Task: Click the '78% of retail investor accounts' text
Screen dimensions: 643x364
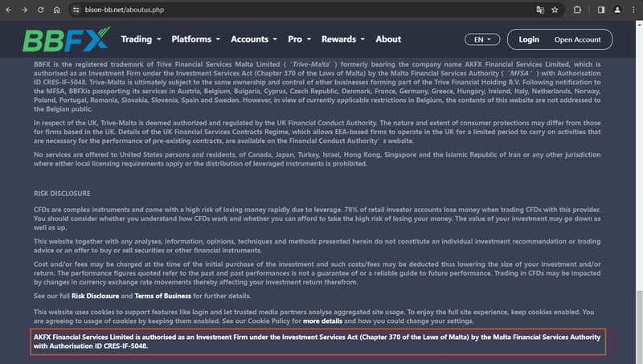Action: (x=393, y=210)
